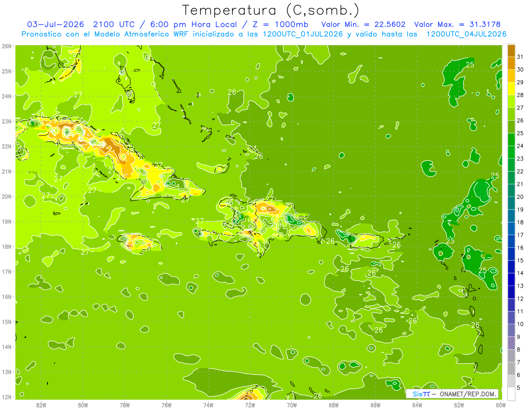Click the "68W" longitude axis label
The width and height of the screenshot is (532, 411).
point(333,405)
